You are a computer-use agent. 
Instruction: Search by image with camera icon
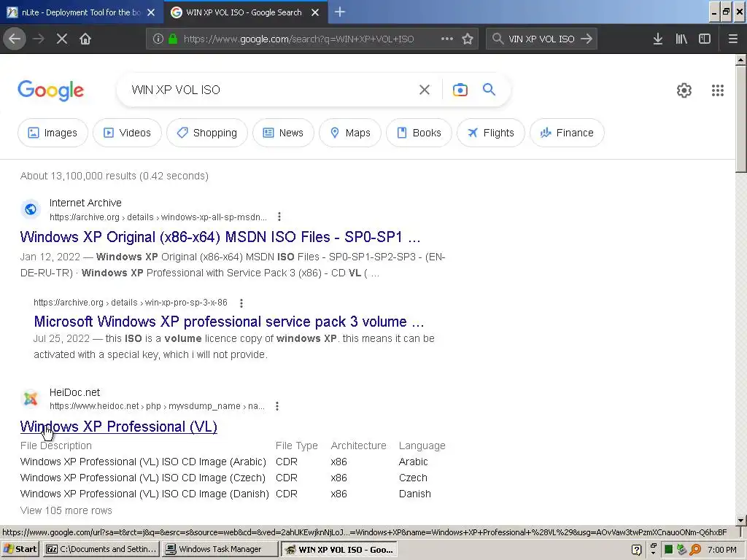coord(460,90)
